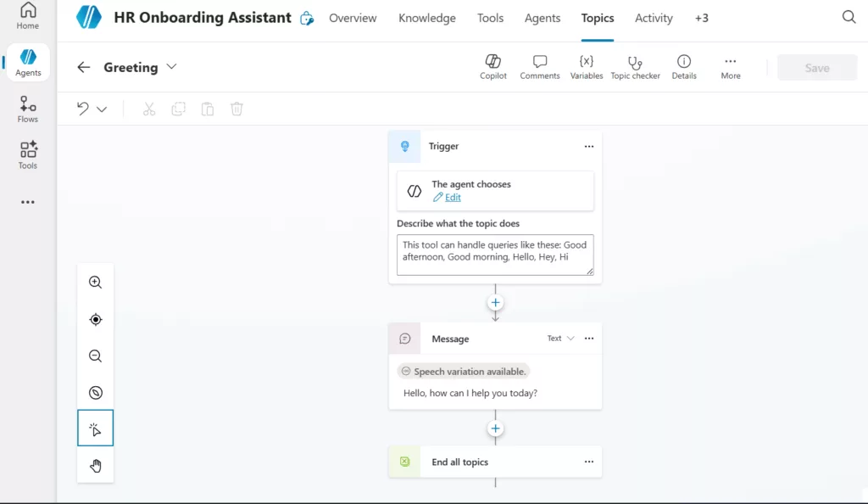Open Flows in the left sidebar

[28, 109]
